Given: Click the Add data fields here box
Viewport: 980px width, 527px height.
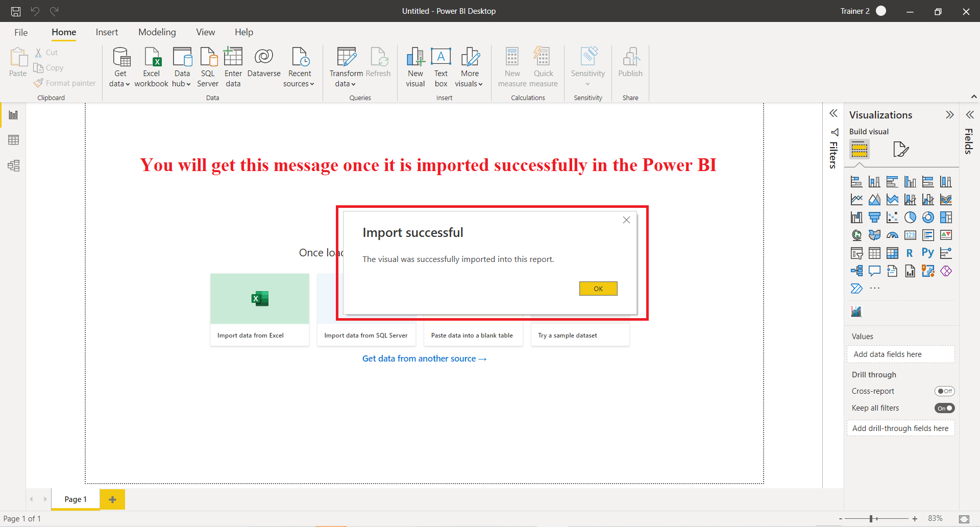Looking at the screenshot, I should [x=900, y=354].
